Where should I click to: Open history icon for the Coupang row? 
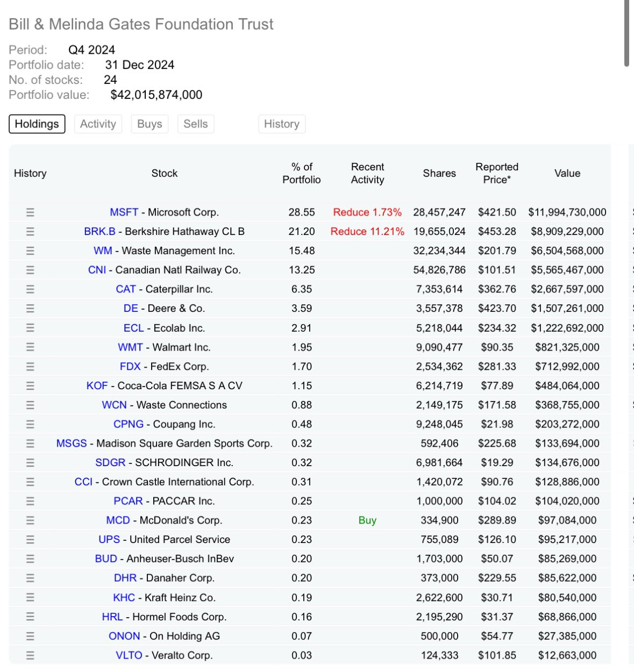point(30,424)
